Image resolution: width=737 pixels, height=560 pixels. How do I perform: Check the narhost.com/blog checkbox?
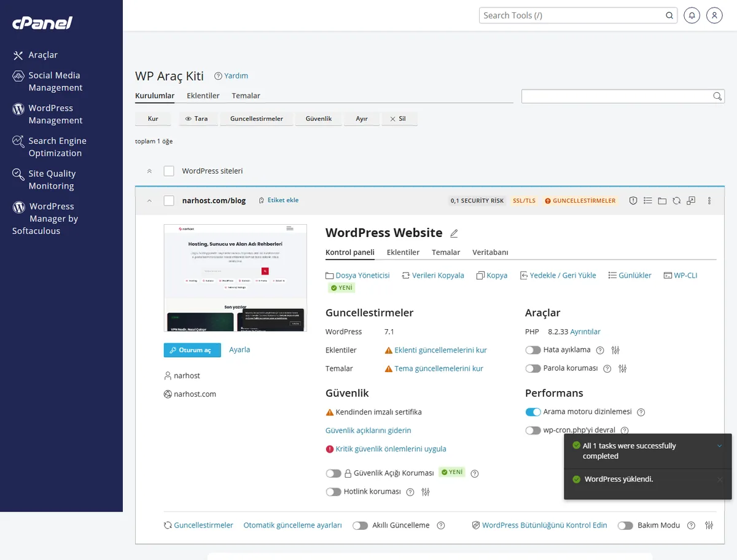169,200
